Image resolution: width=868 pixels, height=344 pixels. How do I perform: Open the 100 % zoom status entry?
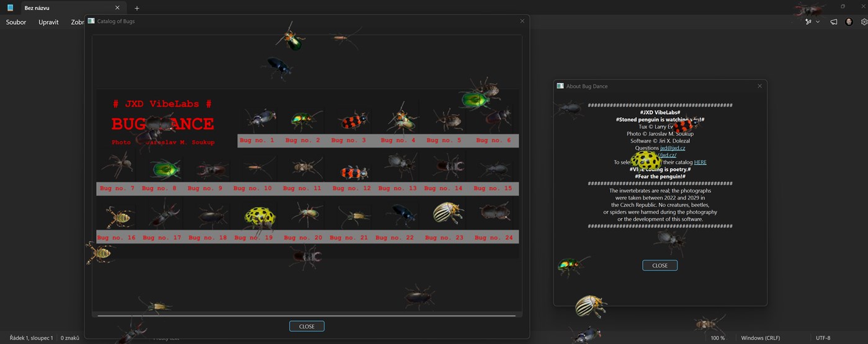718,338
